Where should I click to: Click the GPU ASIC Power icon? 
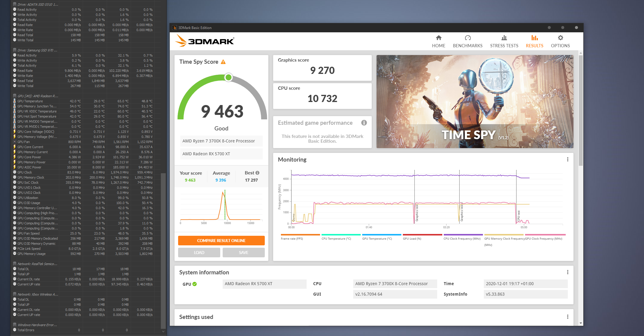tap(14, 167)
